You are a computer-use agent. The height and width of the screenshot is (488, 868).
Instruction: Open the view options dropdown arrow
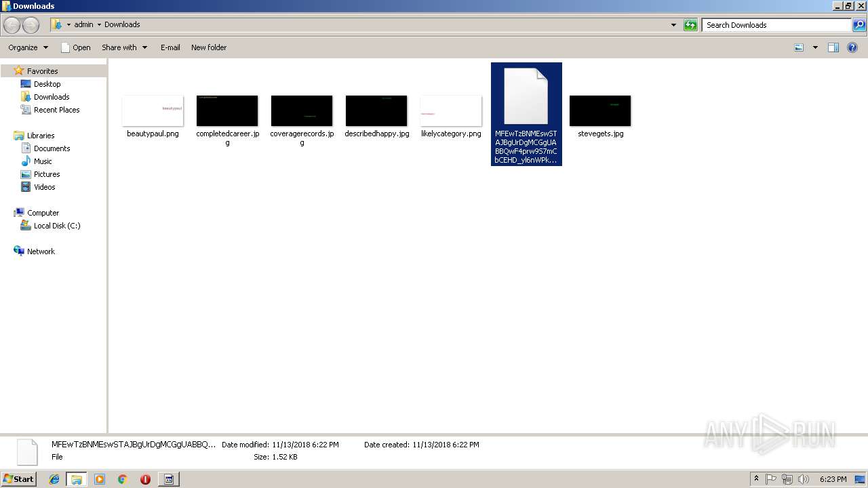(815, 47)
